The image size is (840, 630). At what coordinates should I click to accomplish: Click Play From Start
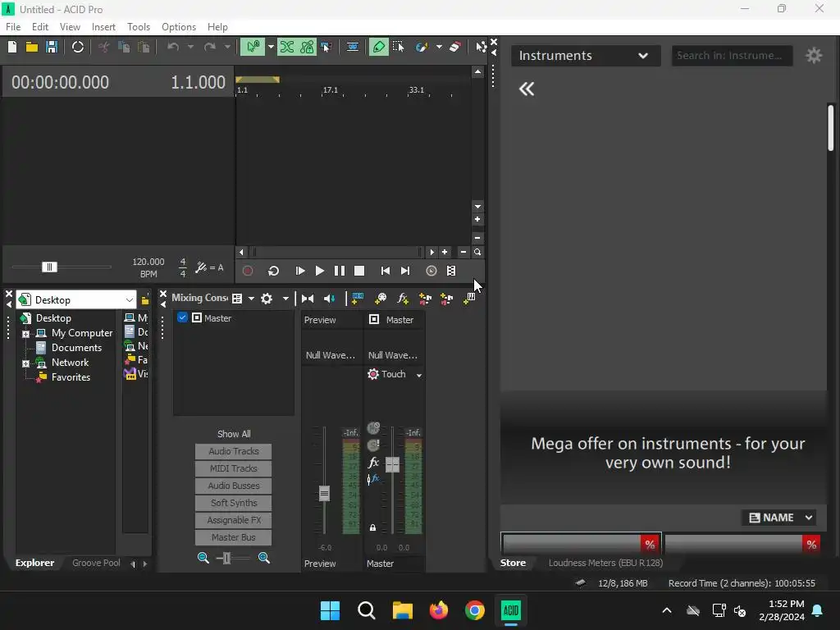pos(300,271)
